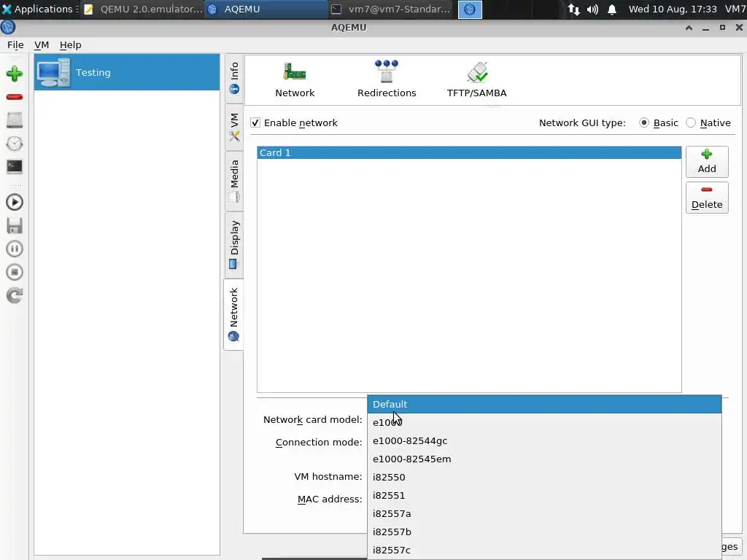747x560 pixels.
Task: Open the File menu
Action: pyautogui.click(x=15, y=44)
